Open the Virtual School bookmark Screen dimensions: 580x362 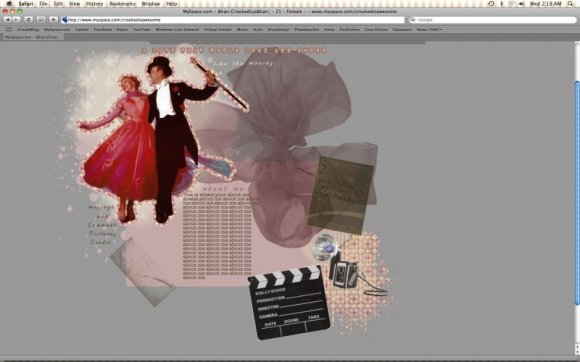pos(218,30)
